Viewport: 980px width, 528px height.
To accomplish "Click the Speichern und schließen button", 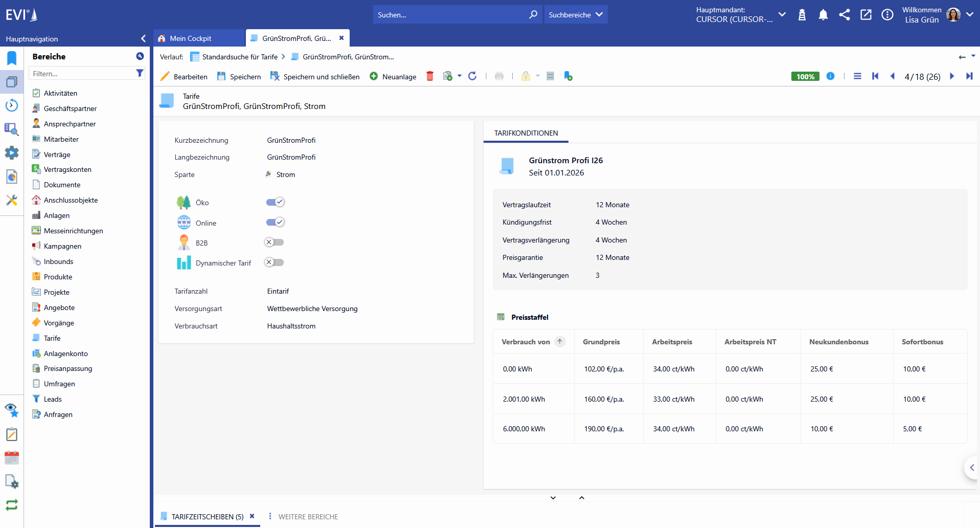I will click(x=315, y=76).
